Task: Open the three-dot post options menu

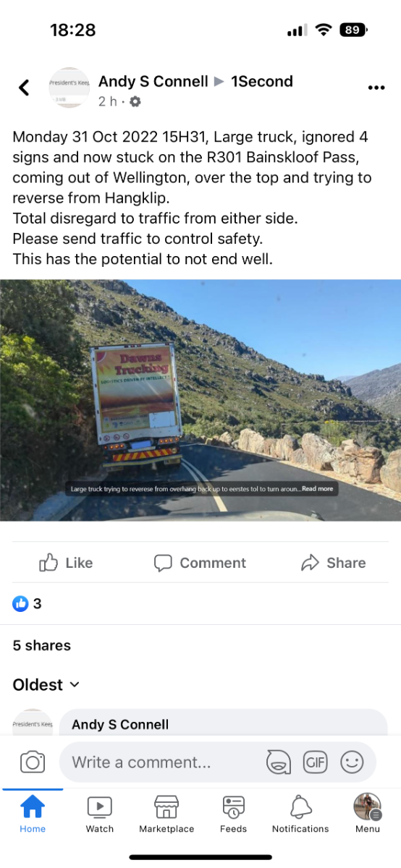Action: click(x=376, y=88)
